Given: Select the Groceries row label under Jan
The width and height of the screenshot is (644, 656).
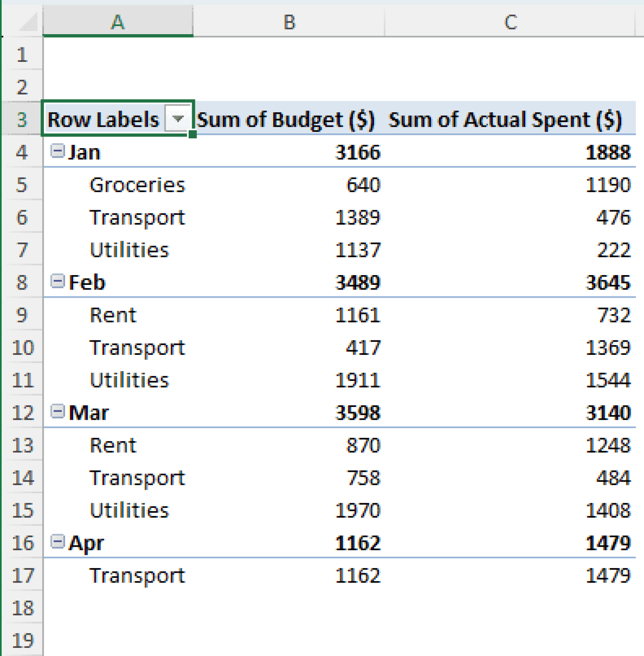Looking at the screenshot, I should [x=136, y=185].
